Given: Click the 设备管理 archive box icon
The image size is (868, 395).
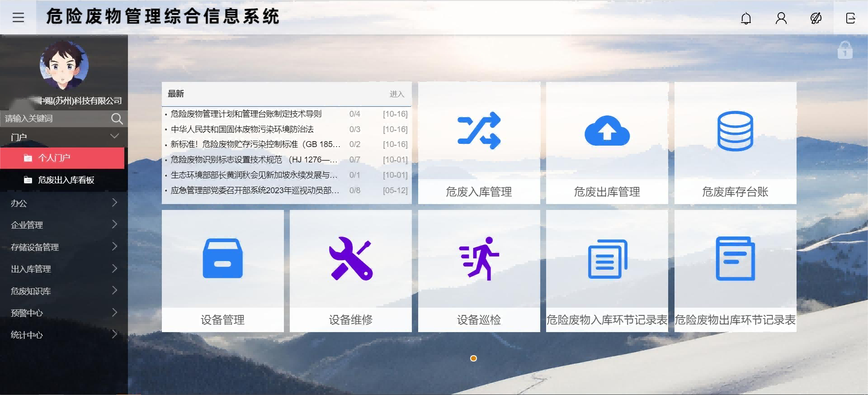Looking at the screenshot, I should (223, 258).
